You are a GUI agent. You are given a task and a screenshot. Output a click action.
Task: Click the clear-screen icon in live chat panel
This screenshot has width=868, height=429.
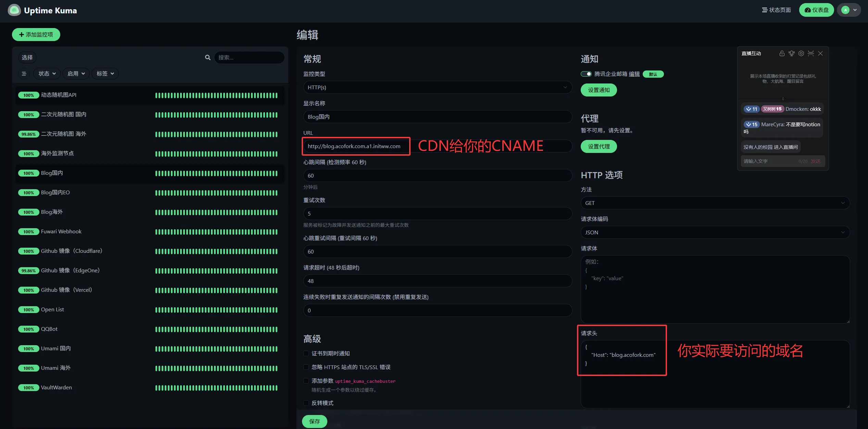[x=811, y=53]
